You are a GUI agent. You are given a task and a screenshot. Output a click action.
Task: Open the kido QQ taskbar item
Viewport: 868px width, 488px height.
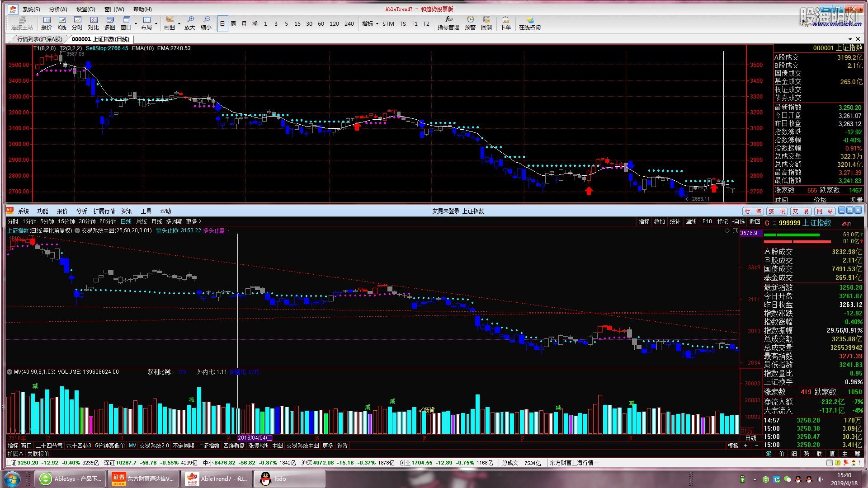point(289,479)
